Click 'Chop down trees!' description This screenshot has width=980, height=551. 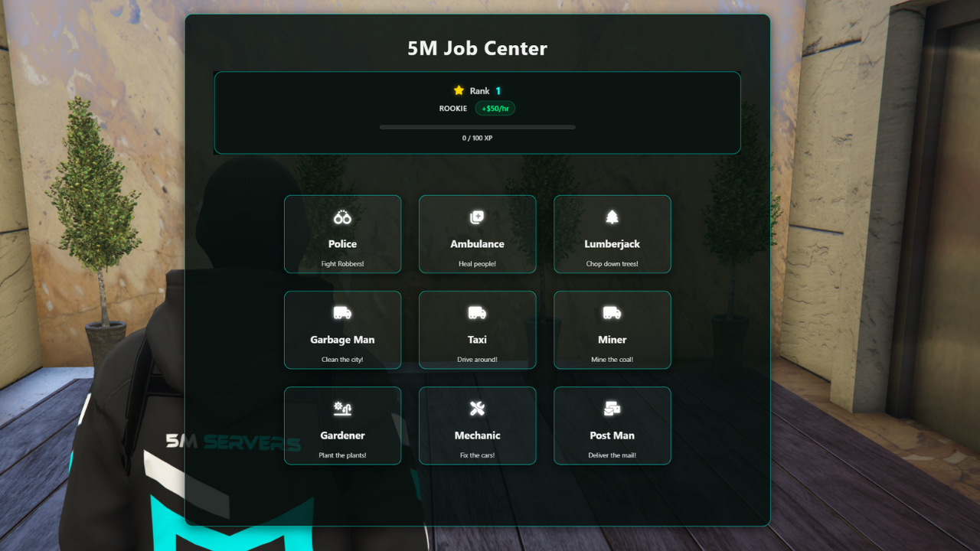click(612, 264)
